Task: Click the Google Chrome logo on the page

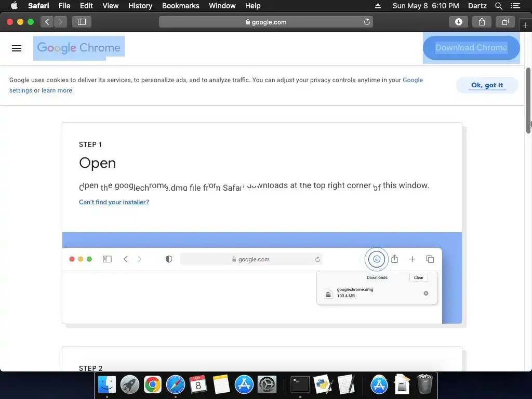Action: tap(79, 48)
